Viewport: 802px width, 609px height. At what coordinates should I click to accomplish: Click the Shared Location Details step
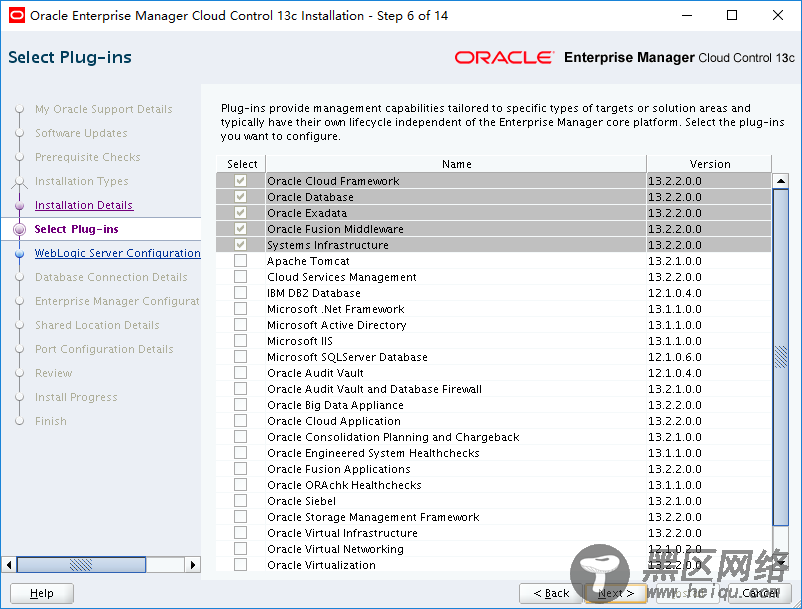pos(97,325)
